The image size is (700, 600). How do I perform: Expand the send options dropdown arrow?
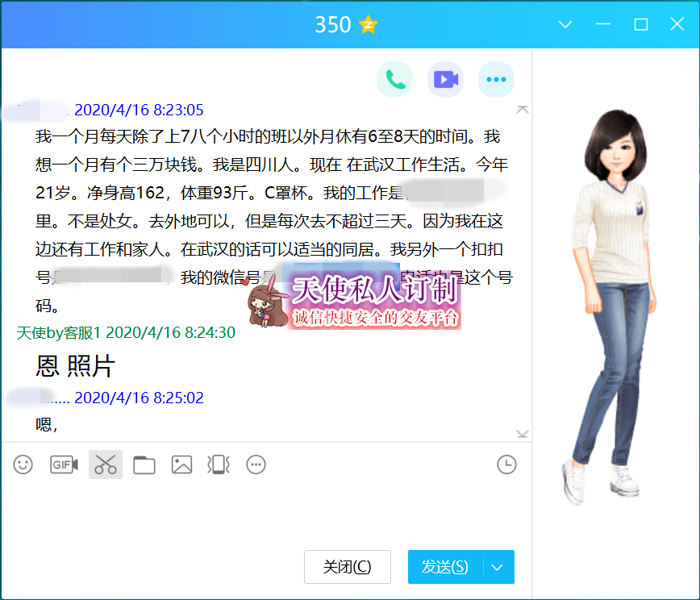pos(498,567)
